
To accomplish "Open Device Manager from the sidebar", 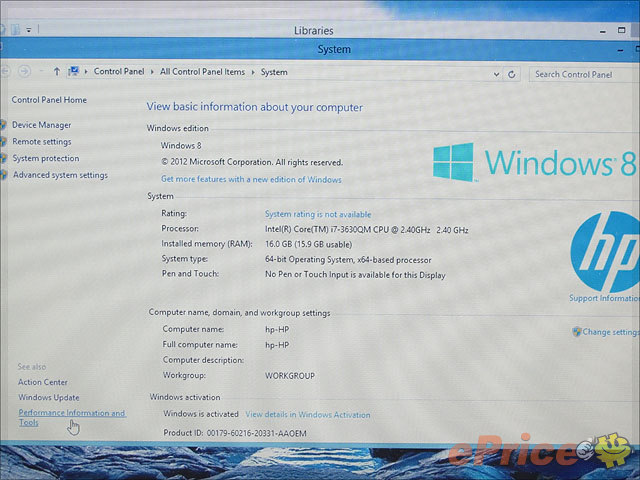I will 41,125.
